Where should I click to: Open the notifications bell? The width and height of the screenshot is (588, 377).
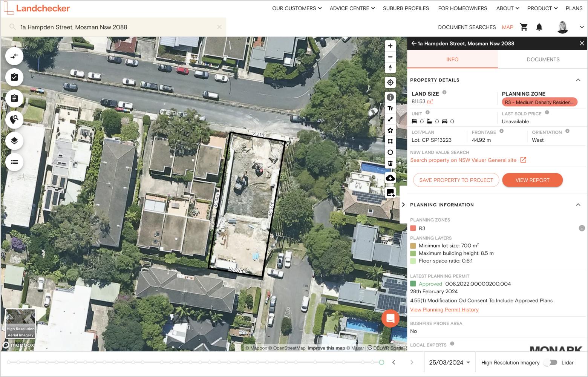click(539, 27)
